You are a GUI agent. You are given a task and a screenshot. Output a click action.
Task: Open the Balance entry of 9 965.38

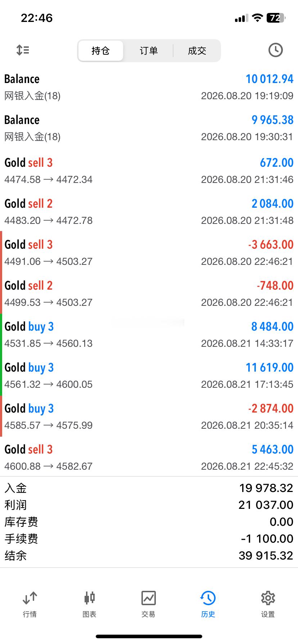[149, 128]
